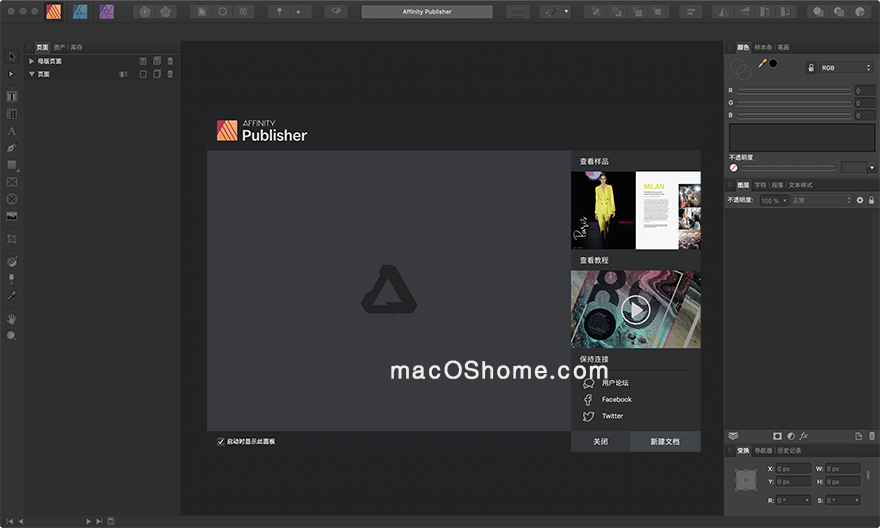Open the R: rotation dropdown

coord(808,500)
